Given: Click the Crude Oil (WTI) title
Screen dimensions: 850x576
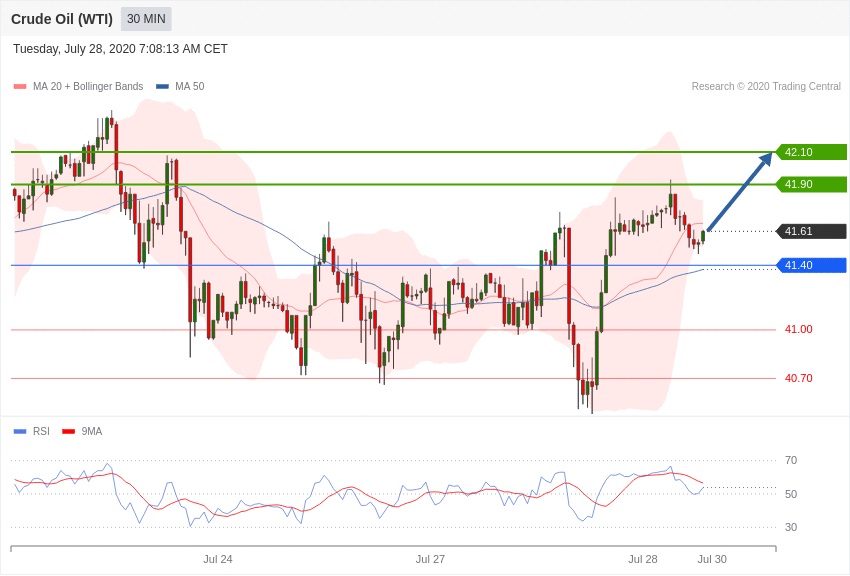Looking at the screenshot, I should [62, 19].
